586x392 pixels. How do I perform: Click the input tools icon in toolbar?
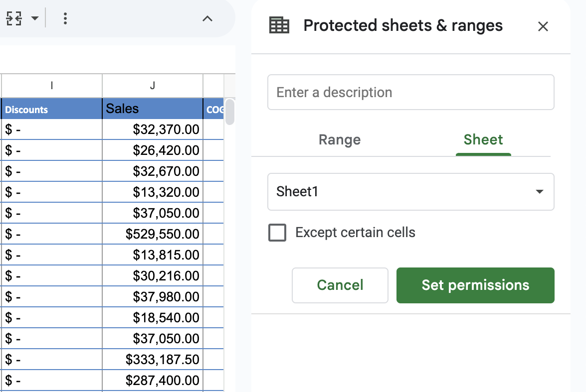tap(14, 18)
